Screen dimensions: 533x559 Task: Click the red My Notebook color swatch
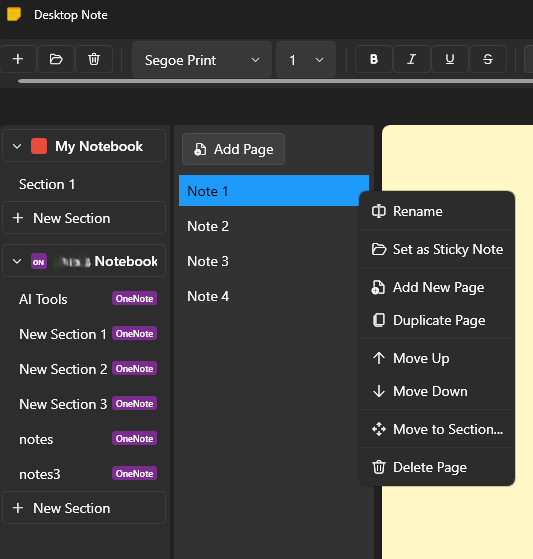pyautogui.click(x=39, y=146)
